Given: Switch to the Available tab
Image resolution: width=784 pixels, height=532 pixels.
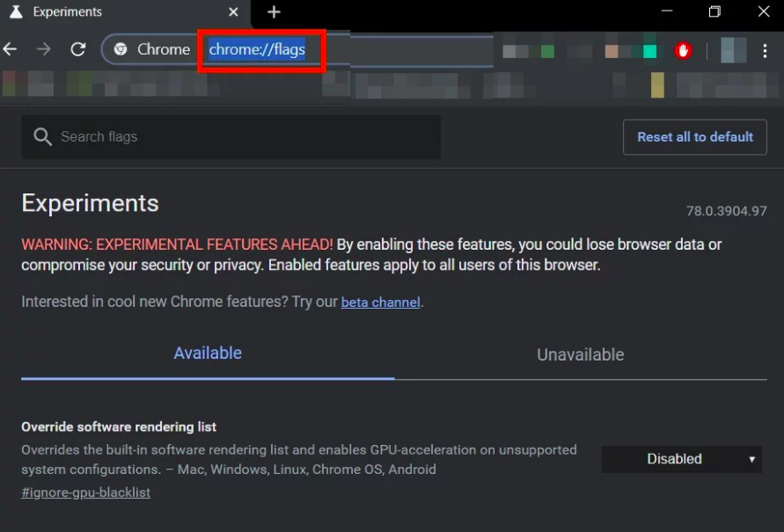Looking at the screenshot, I should click(208, 353).
